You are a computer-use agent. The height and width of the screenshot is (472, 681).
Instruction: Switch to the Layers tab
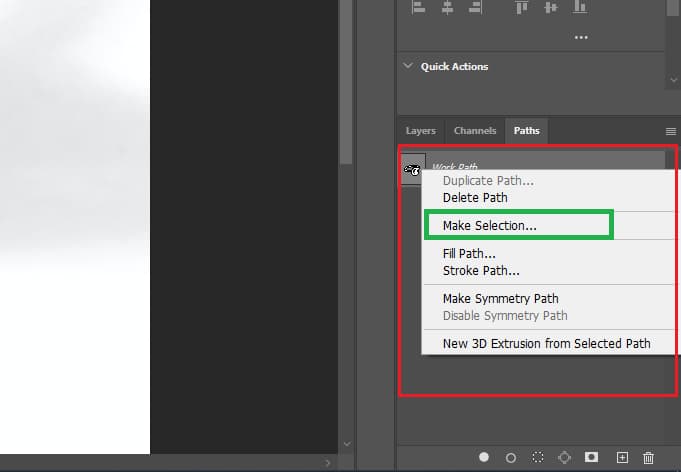420,131
